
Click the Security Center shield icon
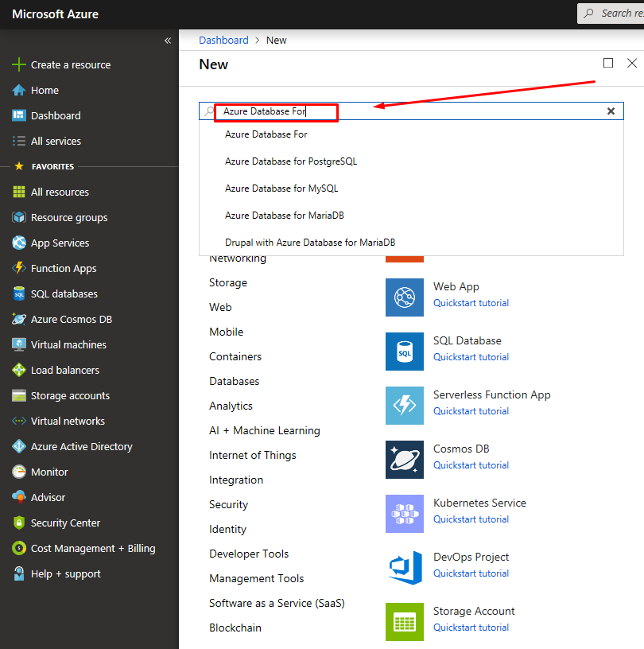pyautogui.click(x=19, y=523)
